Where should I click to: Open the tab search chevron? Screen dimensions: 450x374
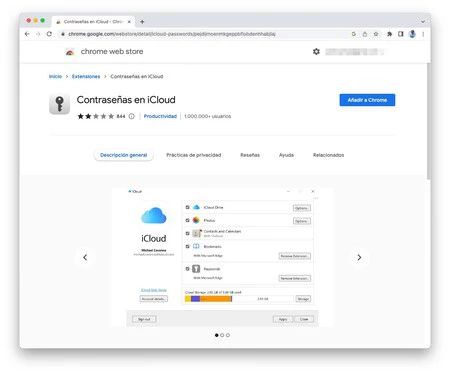423,22
